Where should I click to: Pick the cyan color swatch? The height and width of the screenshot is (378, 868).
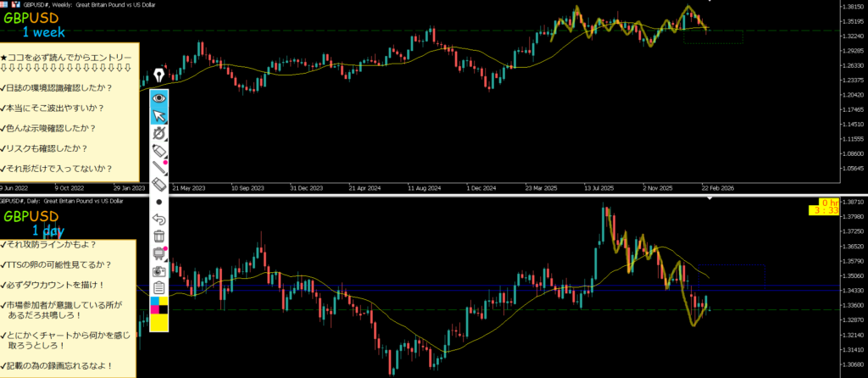[x=153, y=302]
